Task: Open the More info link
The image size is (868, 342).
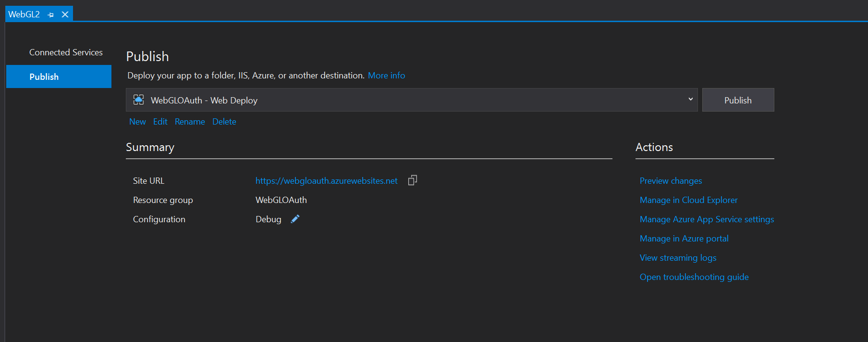Action: [386, 76]
